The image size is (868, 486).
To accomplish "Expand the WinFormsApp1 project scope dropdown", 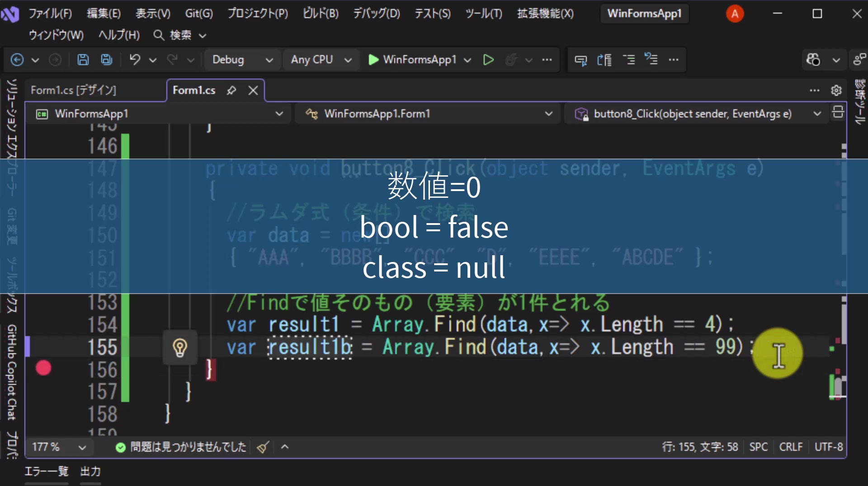I will tap(279, 114).
